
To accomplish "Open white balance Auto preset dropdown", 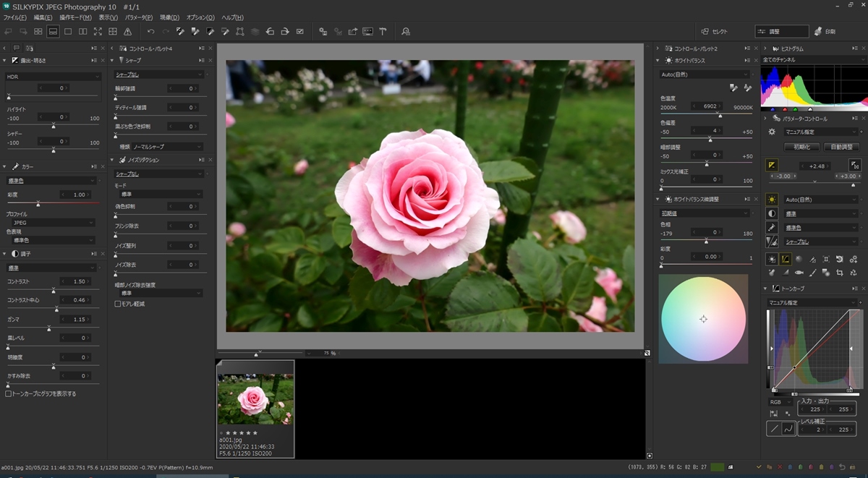I will [x=704, y=74].
